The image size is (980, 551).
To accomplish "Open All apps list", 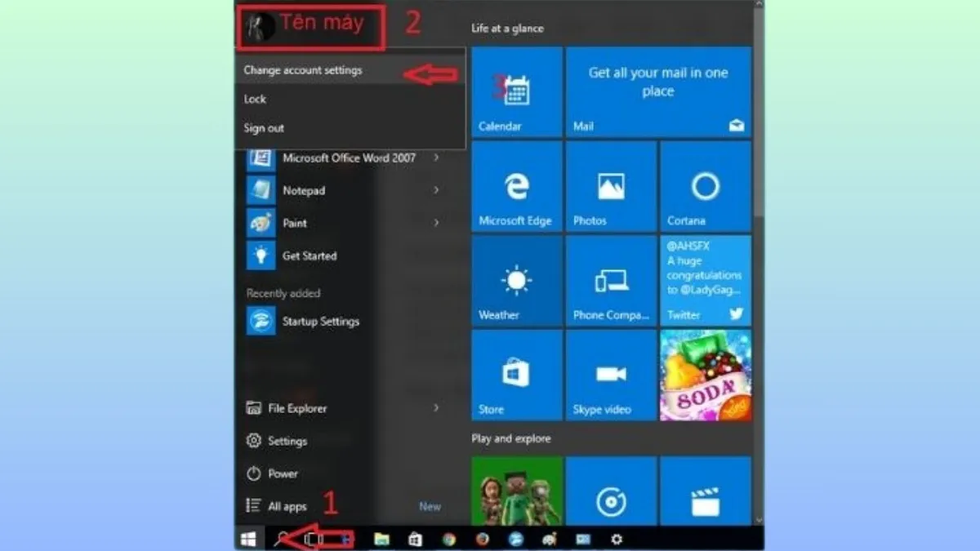I will tap(287, 506).
